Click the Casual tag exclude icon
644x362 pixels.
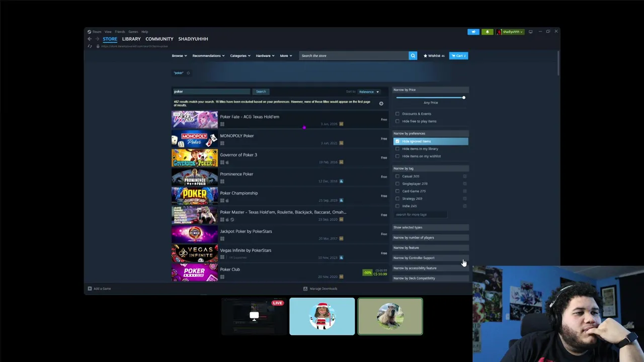[464, 176]
